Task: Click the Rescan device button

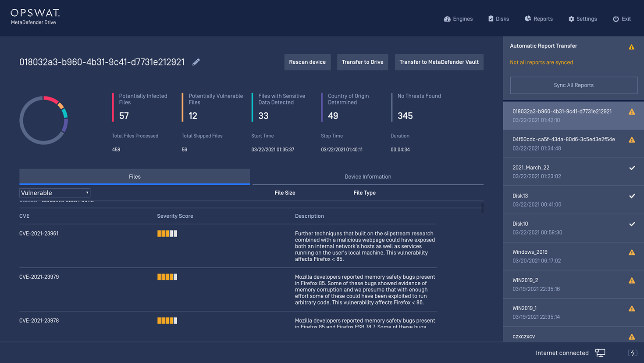Action: pyautogui.click(x=307, y=62)
